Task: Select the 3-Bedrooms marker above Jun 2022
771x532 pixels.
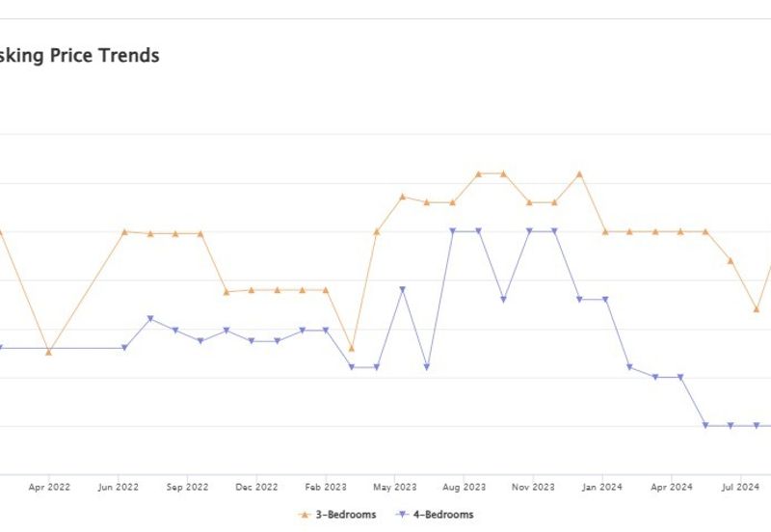Action: (124, 231)
